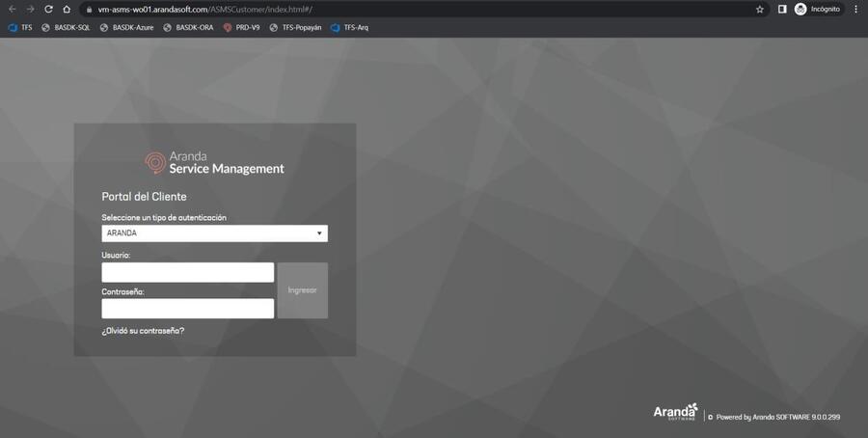Click the Incógnito profile icon
This screenshot has width=868, height=438.
pos(818,9)
